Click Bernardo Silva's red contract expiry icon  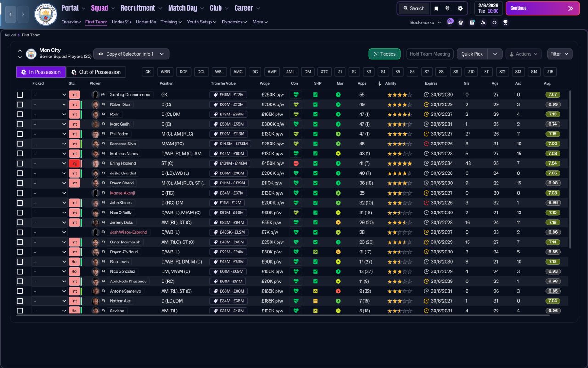pos(426,144)
